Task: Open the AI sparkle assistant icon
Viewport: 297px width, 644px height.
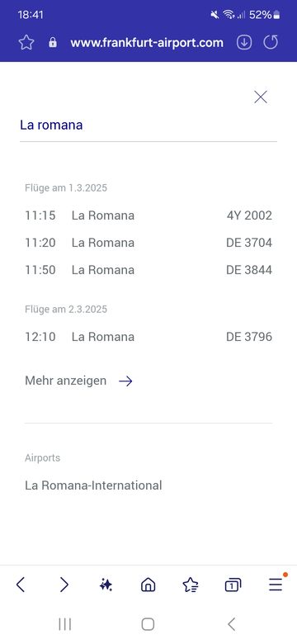Action: (x=106, y=585)
